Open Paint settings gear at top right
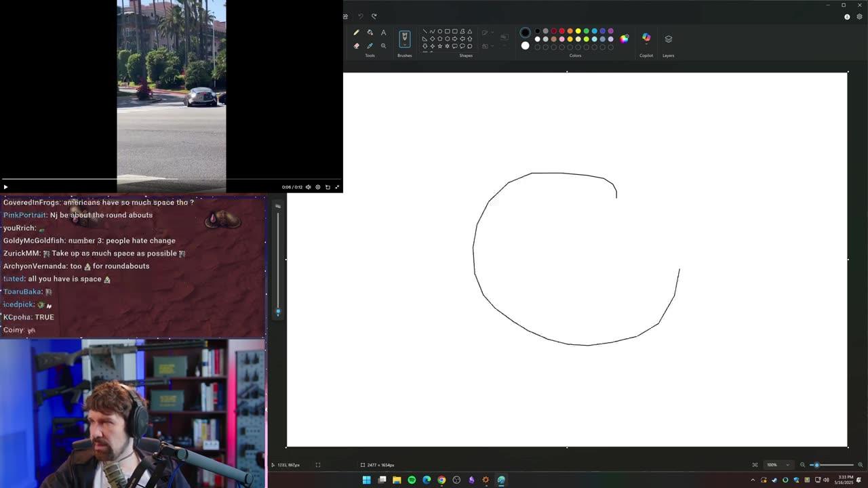 (x=860, y=17)
